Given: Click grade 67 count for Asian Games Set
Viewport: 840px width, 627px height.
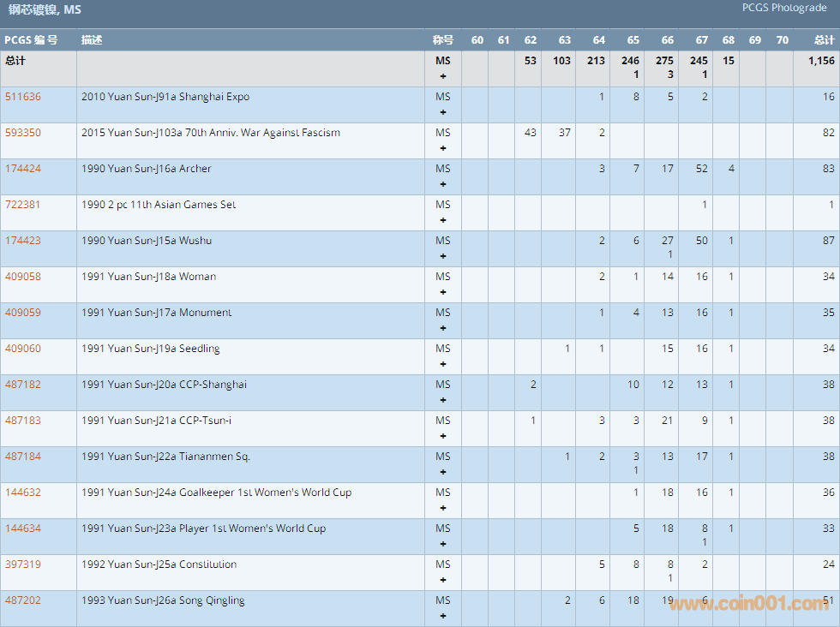Looking at the screenshot, I should click(705, 205).
